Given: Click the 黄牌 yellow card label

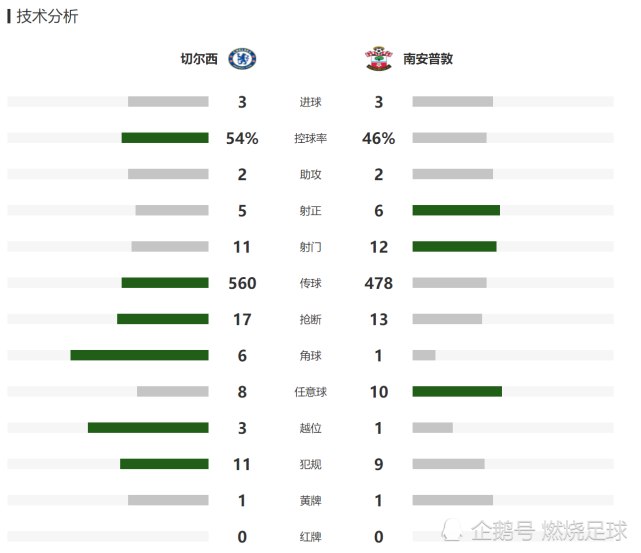Looking at the screenshot, I should click(310, 500).
